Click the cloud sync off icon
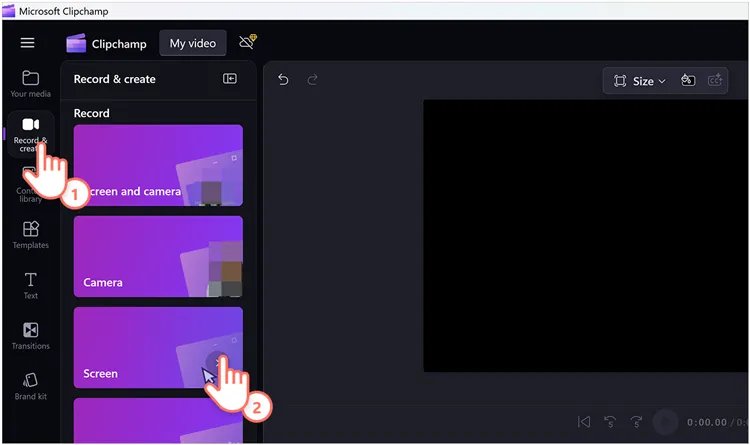 pos(248,42)
